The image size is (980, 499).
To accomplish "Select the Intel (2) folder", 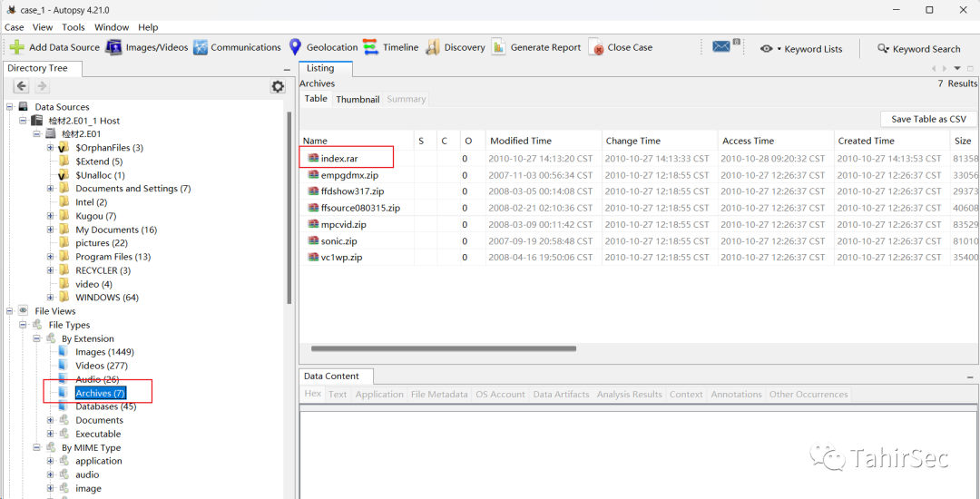I will [x=92, y=202].
